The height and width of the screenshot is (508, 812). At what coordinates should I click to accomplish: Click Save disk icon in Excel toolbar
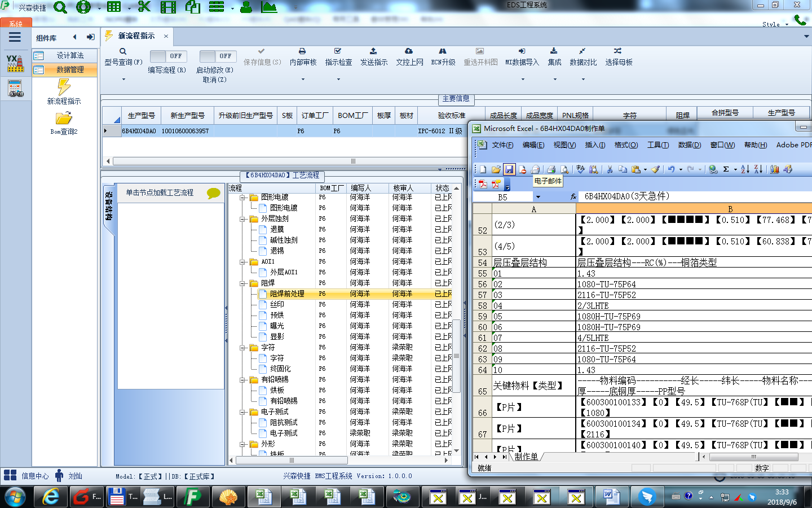tap(509, 169)
